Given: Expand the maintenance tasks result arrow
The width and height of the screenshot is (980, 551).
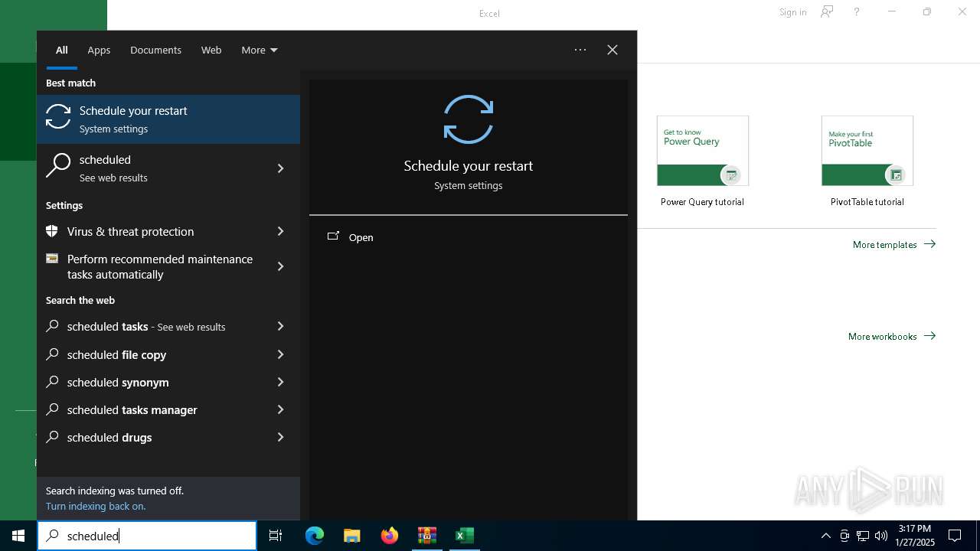Looking at the screenshot, I should coord(280,266).
